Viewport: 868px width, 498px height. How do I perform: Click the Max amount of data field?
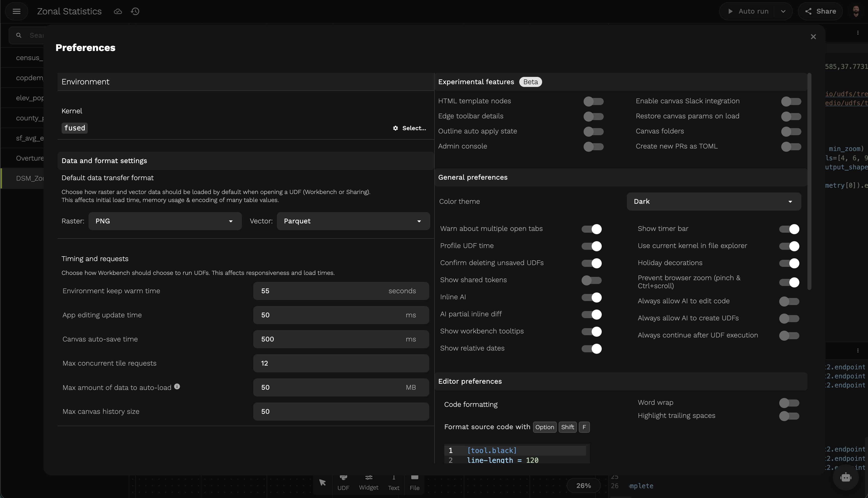341,387
